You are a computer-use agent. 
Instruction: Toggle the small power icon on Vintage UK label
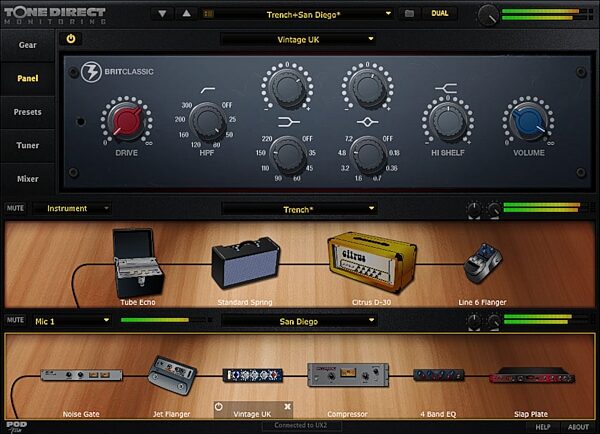click(x=218, y=406)
